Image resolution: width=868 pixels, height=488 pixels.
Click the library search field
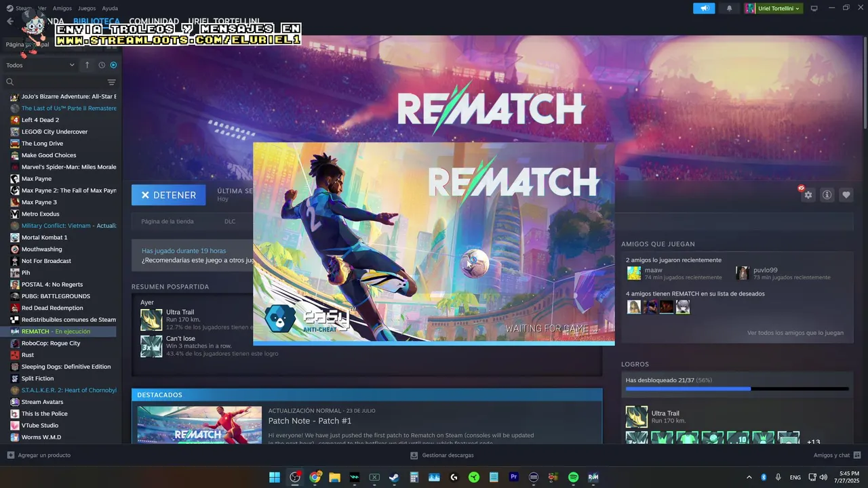54,82
